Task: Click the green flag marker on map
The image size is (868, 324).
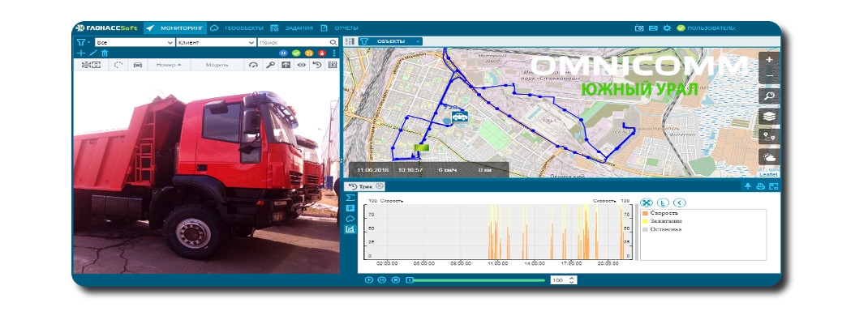Action: tap(421, 147)
